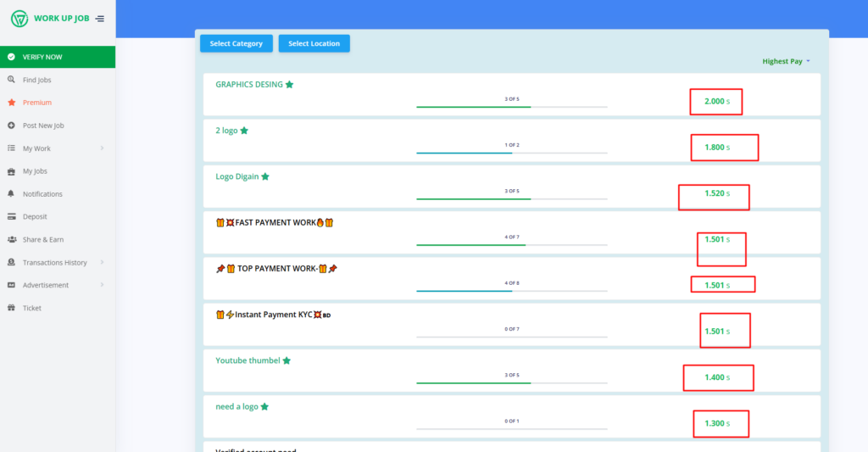Open the FAST PAYMENT WORK job

point(275,223)
